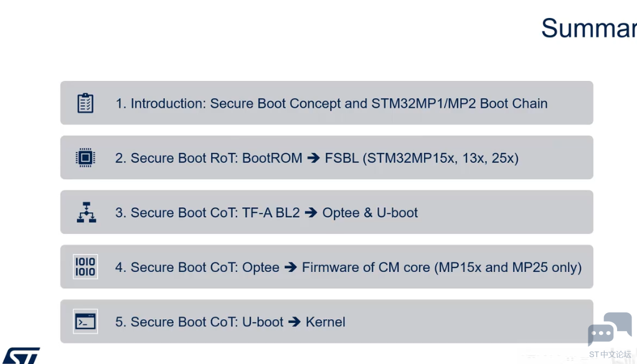Image resolution: width=637 pixels, height=364 pixels.
Task: Click the clipboard checklist icon
Action: point(85,103)
